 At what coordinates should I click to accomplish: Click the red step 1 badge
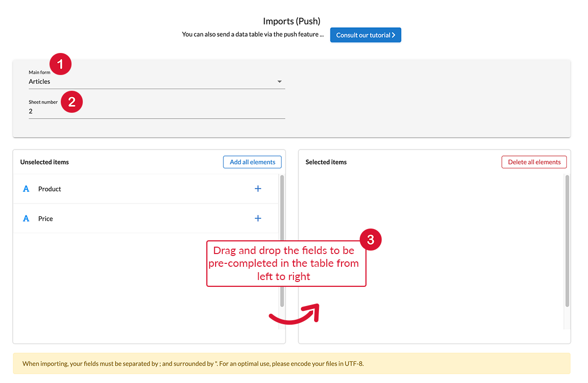click(60, 64)
